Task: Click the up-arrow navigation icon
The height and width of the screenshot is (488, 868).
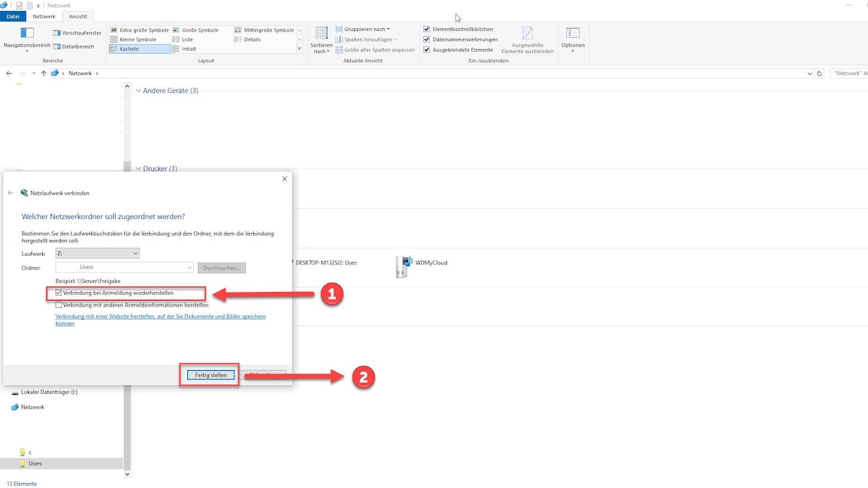Action: 43,73
